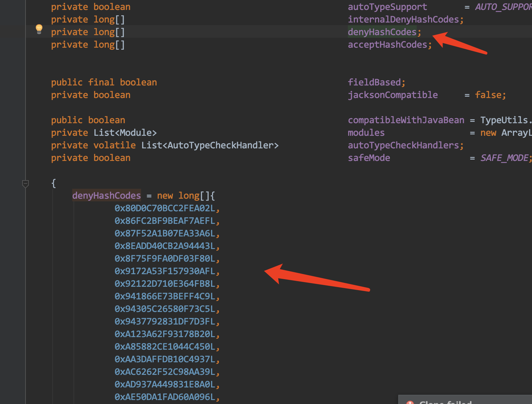Click hash value 0x9172A53F157930AFL

[165, 271]
